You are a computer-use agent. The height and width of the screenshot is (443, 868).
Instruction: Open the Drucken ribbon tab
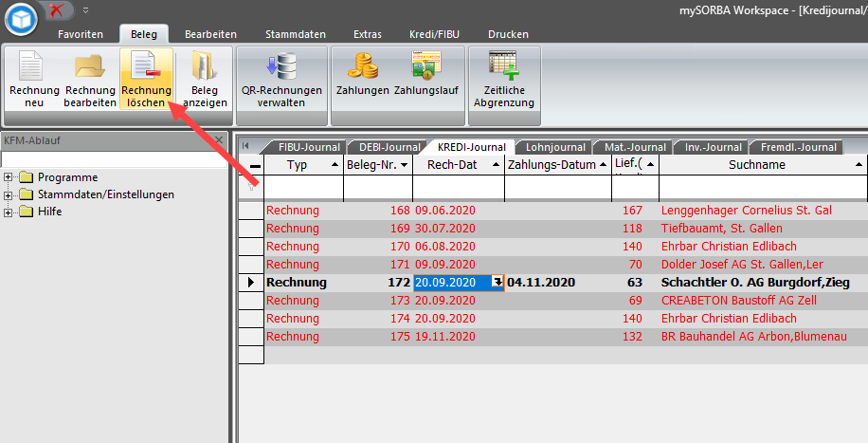(508, 34)
